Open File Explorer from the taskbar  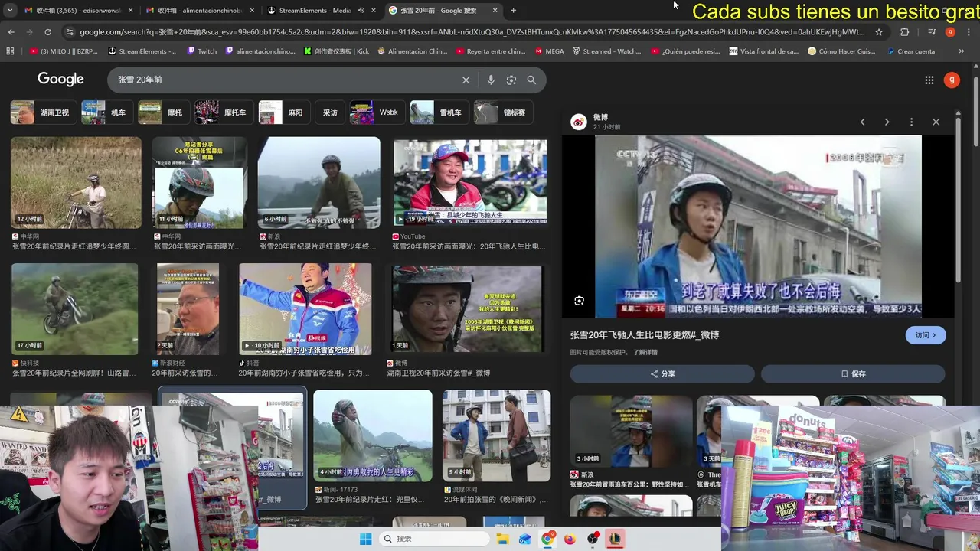click(x=502, y=539)
